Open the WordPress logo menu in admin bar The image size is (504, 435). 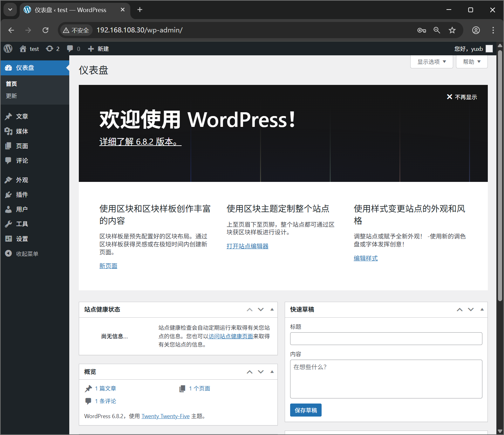click(x=8, y=49)
